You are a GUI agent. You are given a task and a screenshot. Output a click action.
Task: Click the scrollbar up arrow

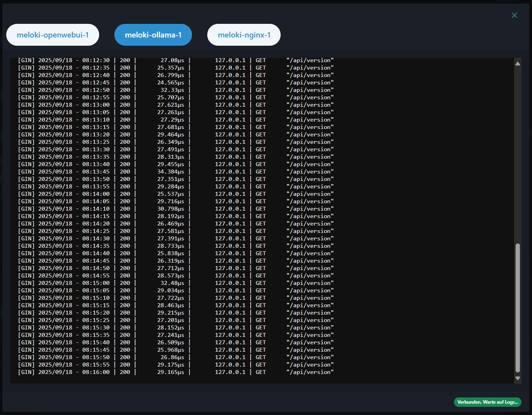tap(518, 64)
